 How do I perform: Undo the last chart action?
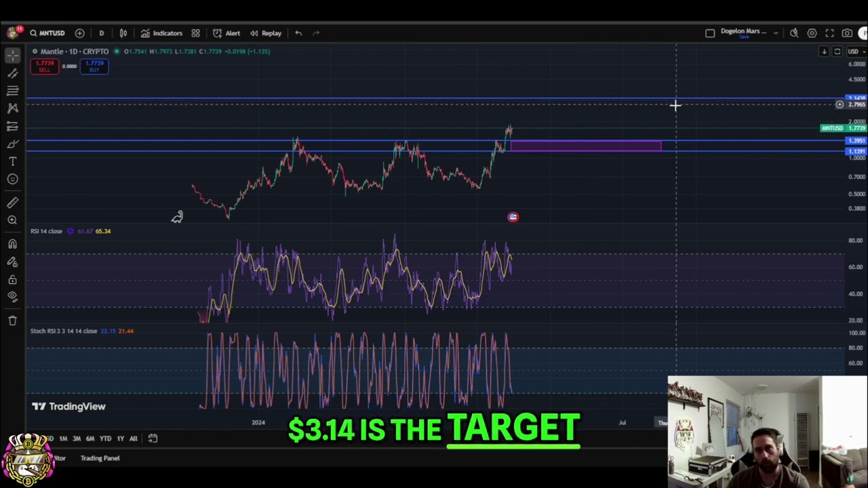[298, 33]
